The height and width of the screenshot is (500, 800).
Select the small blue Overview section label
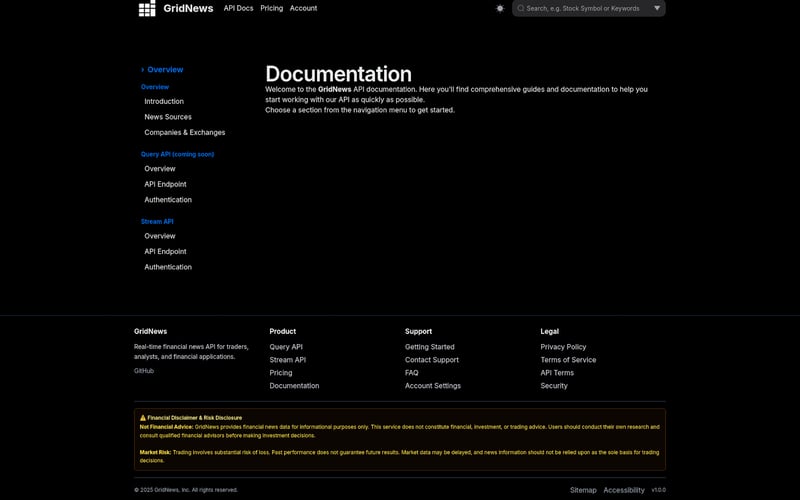coord(155,87)
